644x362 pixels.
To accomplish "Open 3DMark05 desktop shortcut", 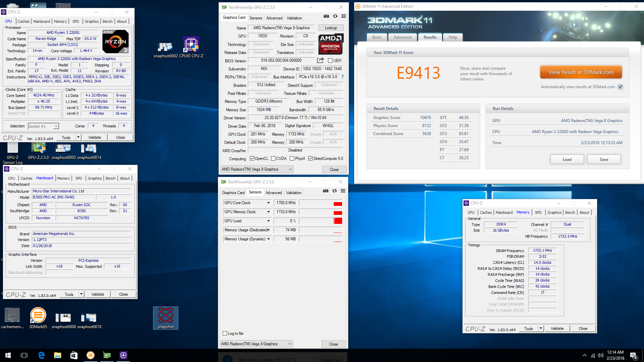I will 38,318.
